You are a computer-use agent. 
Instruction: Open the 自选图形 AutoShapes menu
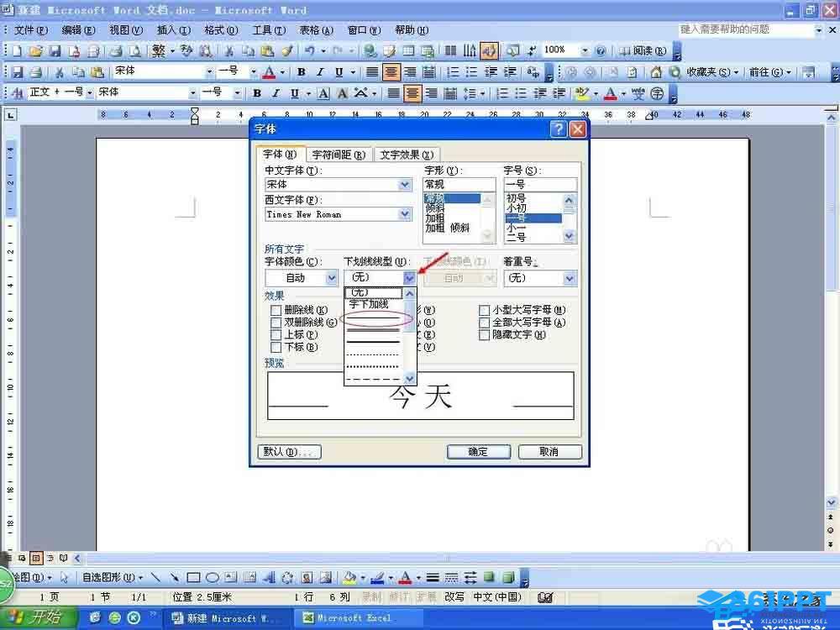pos(113,578)
